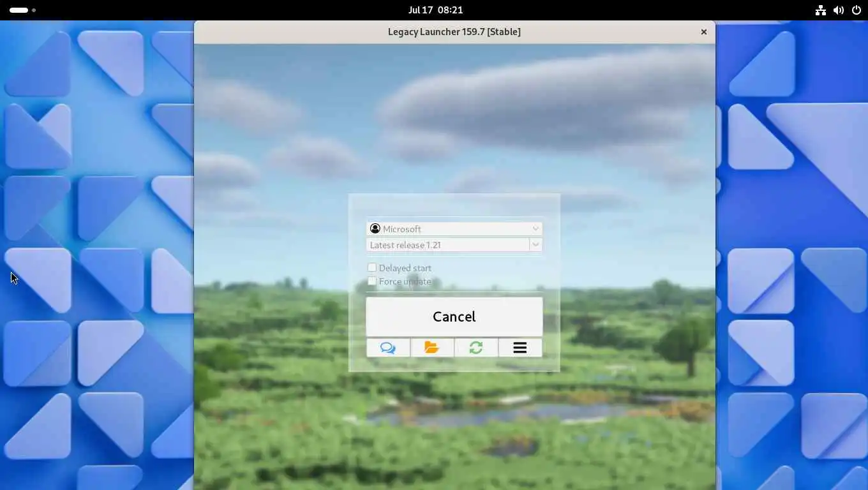Open the game folder icon
Screen dimensions: 868x490
click(x=432, y=348)
